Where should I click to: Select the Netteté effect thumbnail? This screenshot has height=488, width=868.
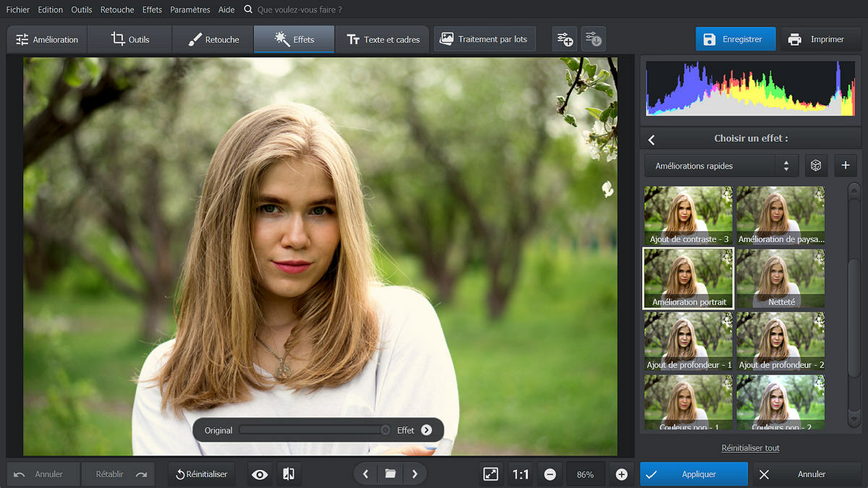pos(780,278)
